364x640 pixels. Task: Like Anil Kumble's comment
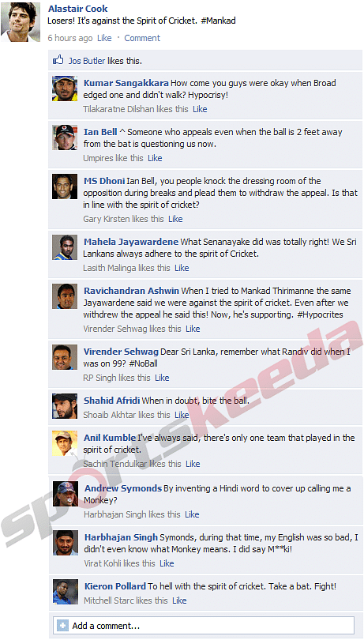click(193, 464)
